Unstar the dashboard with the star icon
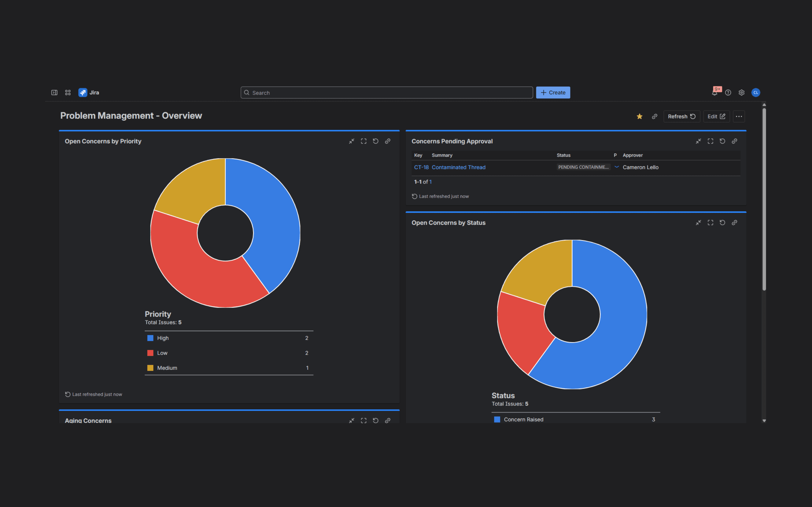This screenshot has width=812, height=507. coord(639,116)
